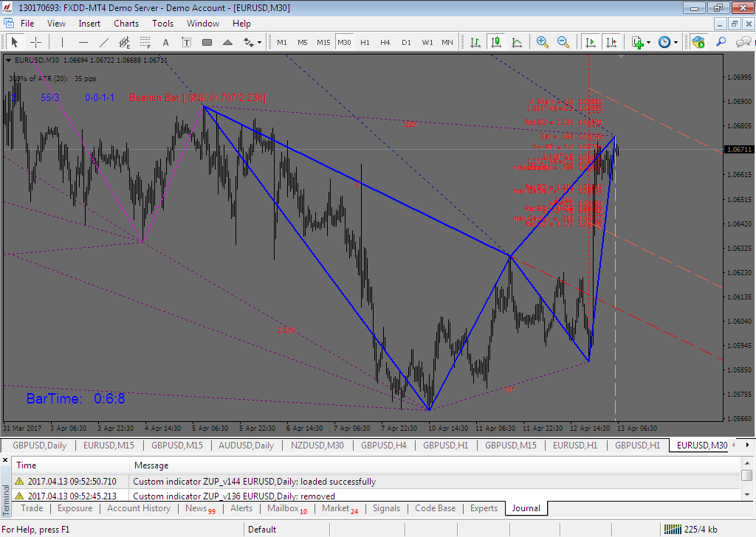Open the File menu
The image size is (756, 537).
pos(27,24)
